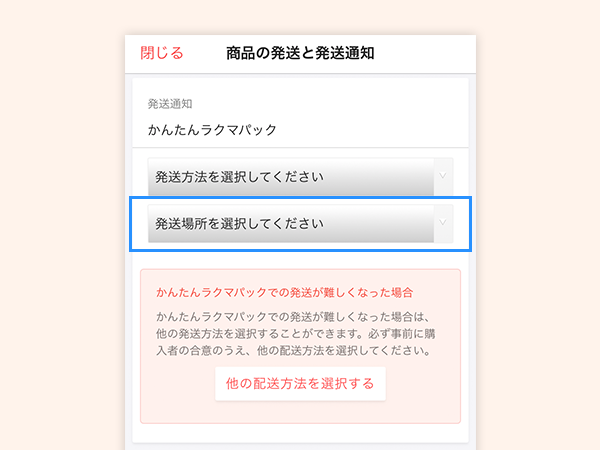Click the 他の配送方法を選択する button

pos(300,383)
